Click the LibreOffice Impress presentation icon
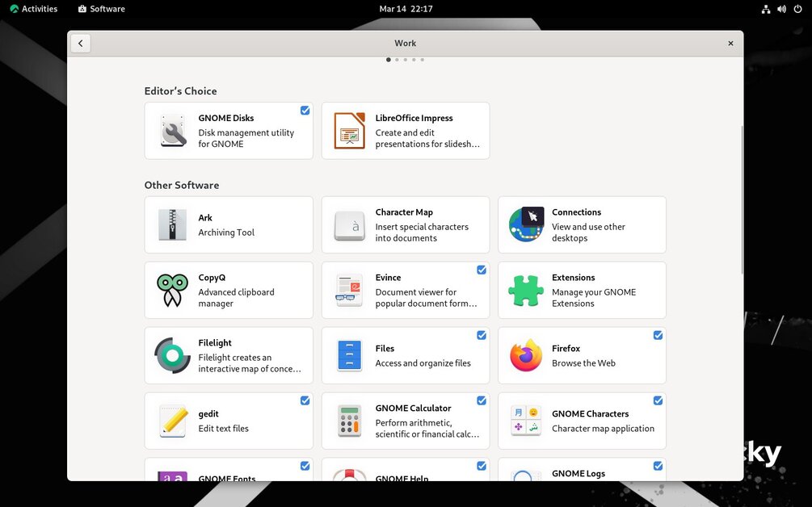 click(x=350, y=131)
